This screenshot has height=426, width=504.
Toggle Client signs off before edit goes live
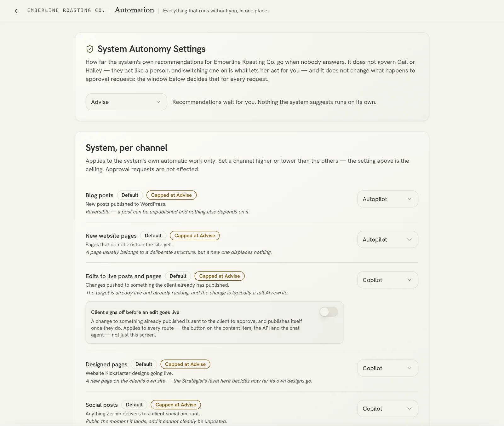[329, 312]
